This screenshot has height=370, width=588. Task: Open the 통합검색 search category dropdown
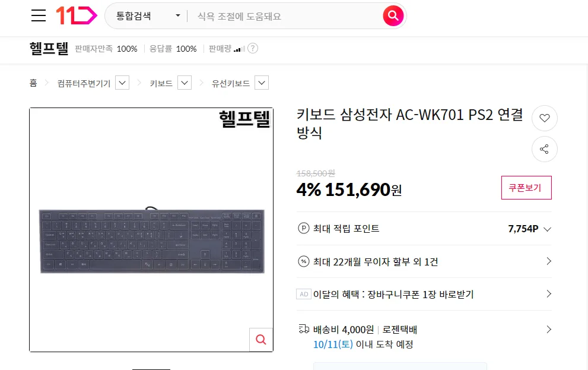point(148,16)
